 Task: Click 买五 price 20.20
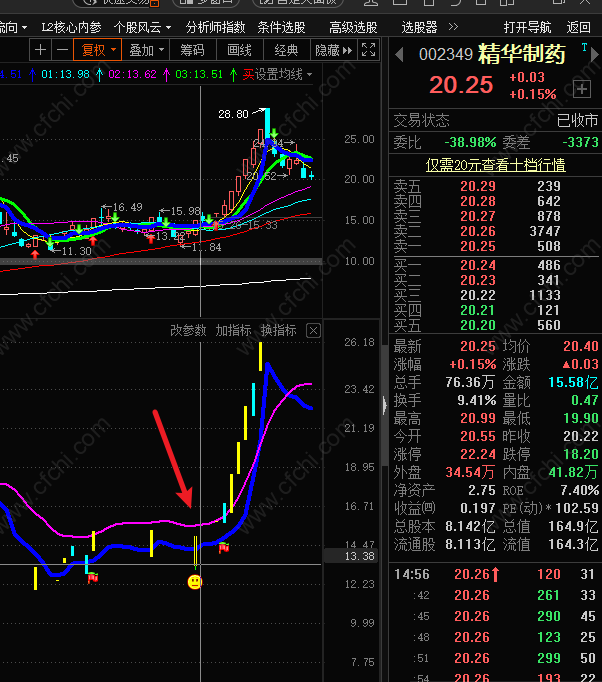coord(478,325)
